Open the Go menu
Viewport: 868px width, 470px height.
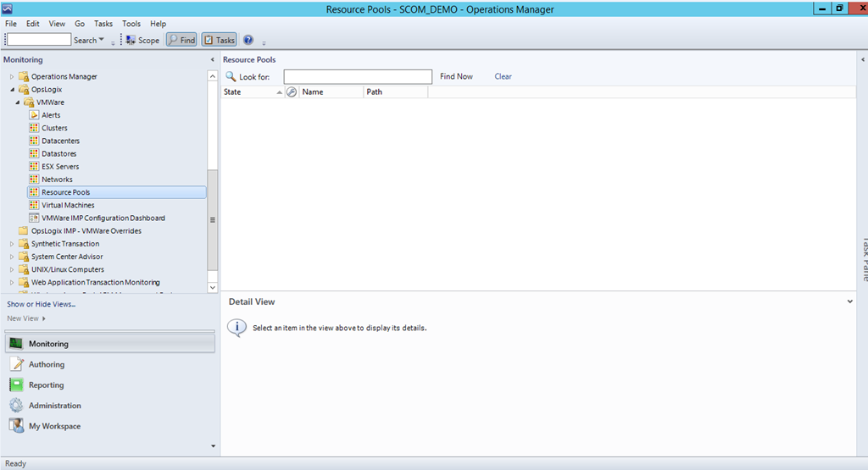click(x=80, y=24)
